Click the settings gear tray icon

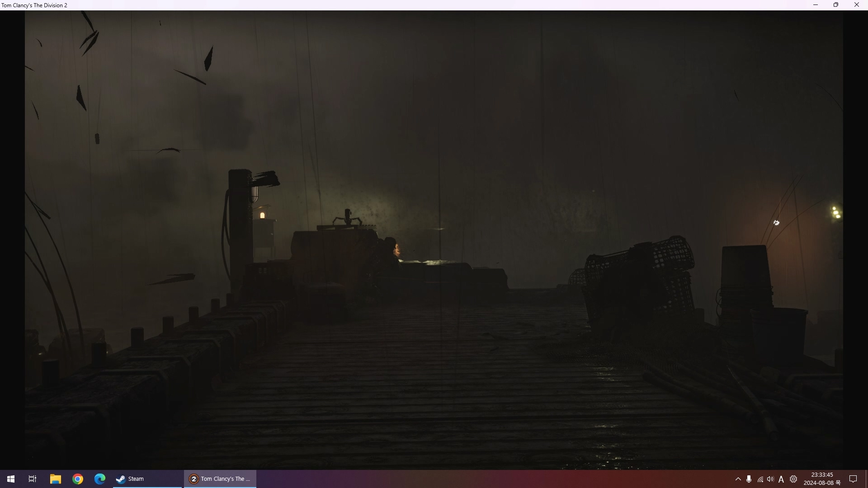(x=793, y=479)
